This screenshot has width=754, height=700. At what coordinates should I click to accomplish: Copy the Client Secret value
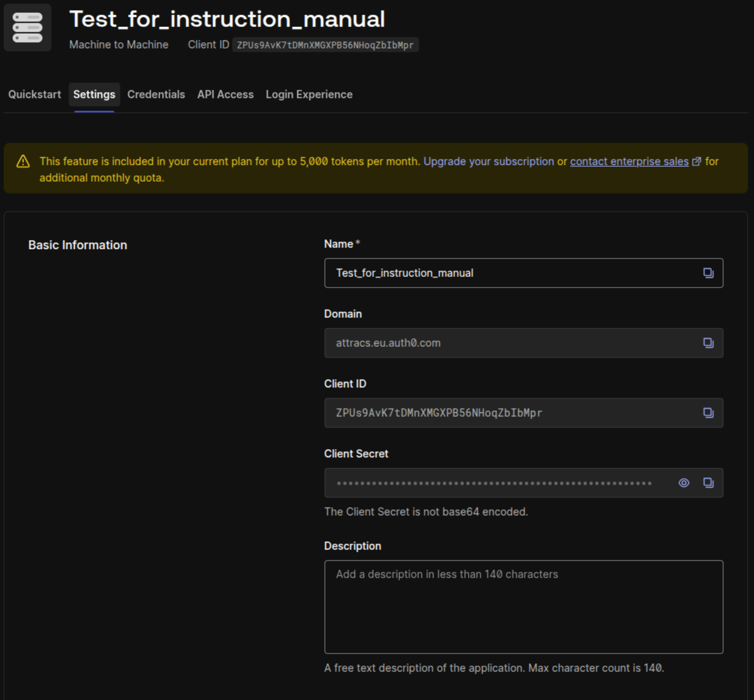[708, 482]
